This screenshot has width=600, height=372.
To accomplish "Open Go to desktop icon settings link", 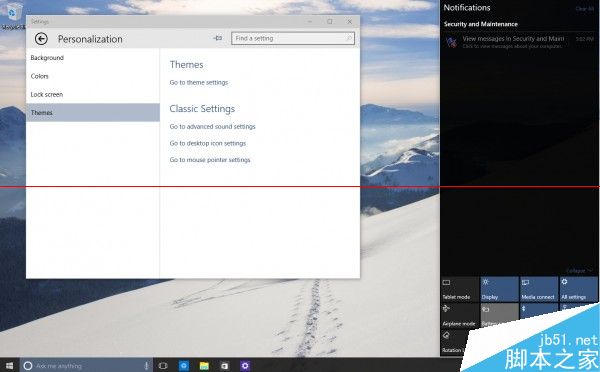I will [208, 143].
